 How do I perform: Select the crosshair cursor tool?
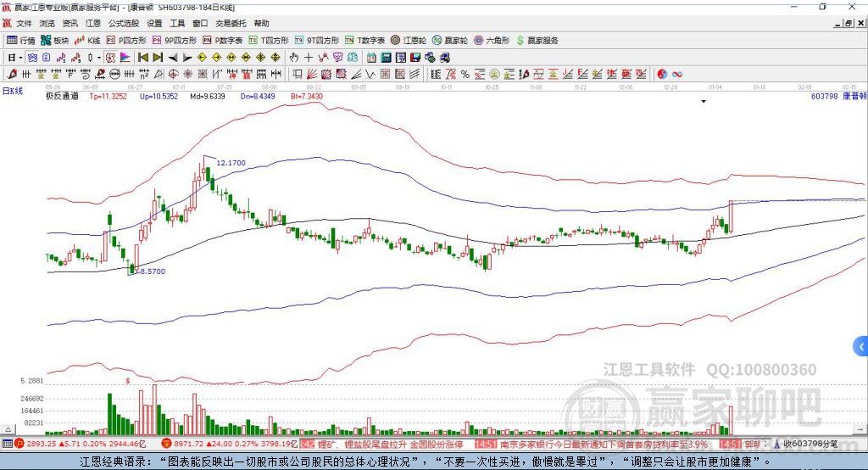[309, 58]
